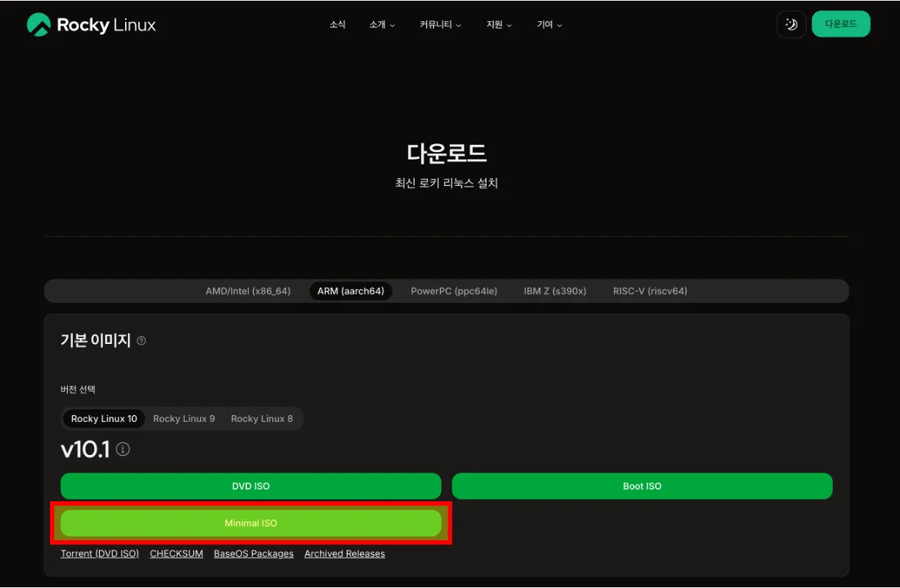Image resolution: width=900 pixels, height=588 pixels.
Task: Select Rocky Linux 8 version
Action: [x=262, y=419]
